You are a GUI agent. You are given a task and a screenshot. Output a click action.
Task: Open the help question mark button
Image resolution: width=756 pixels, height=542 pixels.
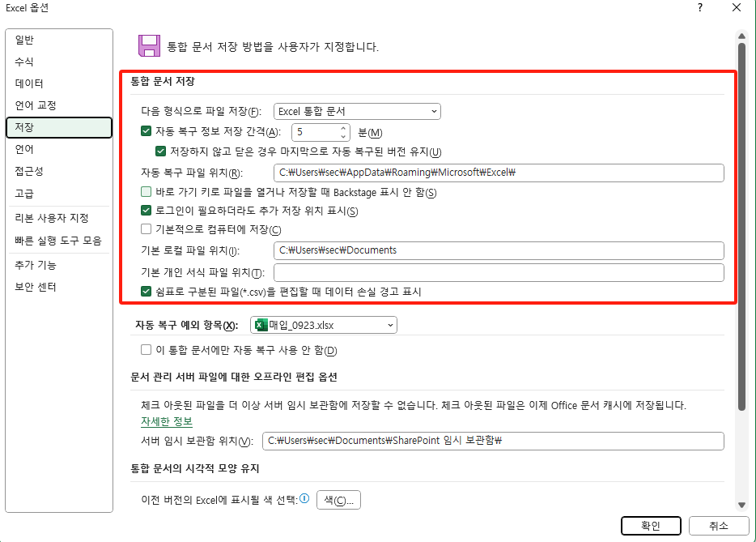(700, 8)
